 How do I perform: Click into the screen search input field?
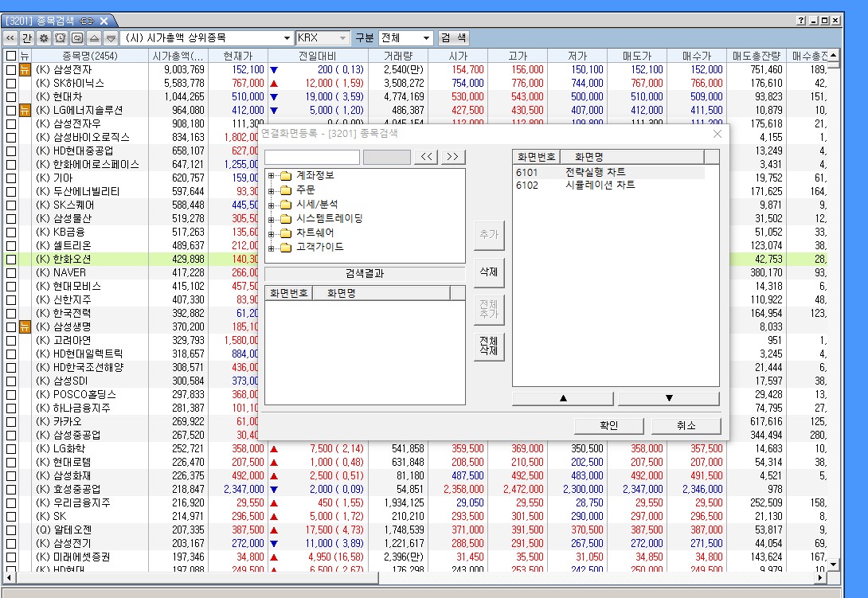312,157
